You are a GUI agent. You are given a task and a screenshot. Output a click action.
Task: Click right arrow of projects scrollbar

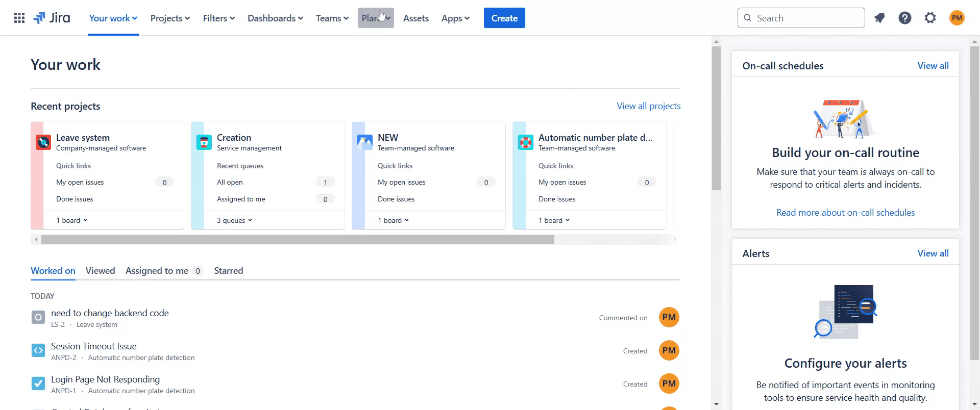[x=674, y=239]
